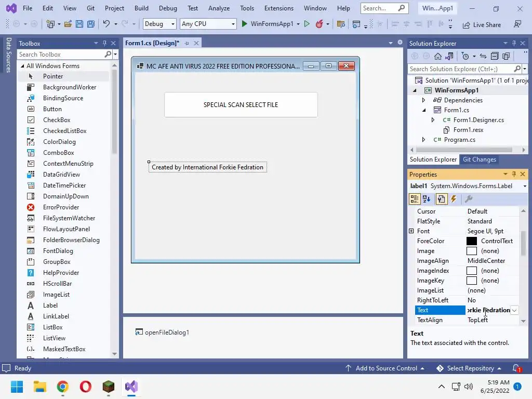Click the Property Pages wrench icon

tap(469, 199)
